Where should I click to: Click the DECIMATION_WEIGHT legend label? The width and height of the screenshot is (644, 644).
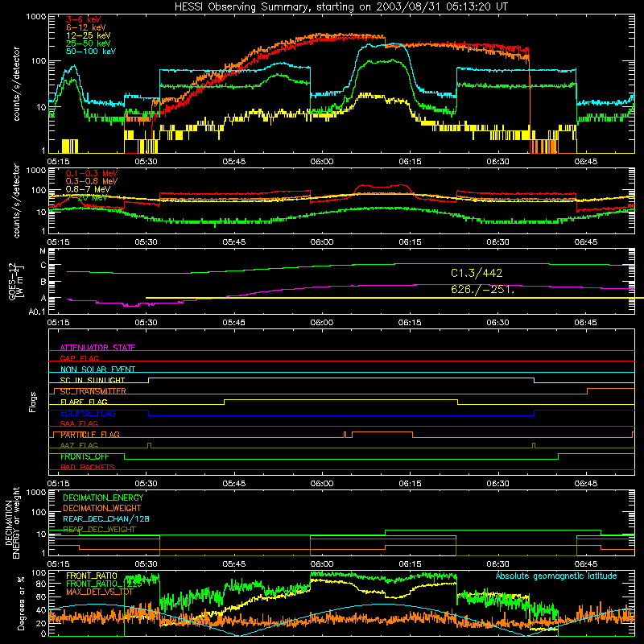[x=102, y=509]
